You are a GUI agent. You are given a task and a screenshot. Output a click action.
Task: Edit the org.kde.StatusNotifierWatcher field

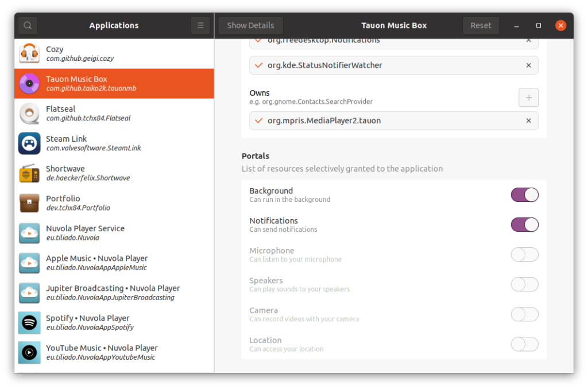(394, 65)
